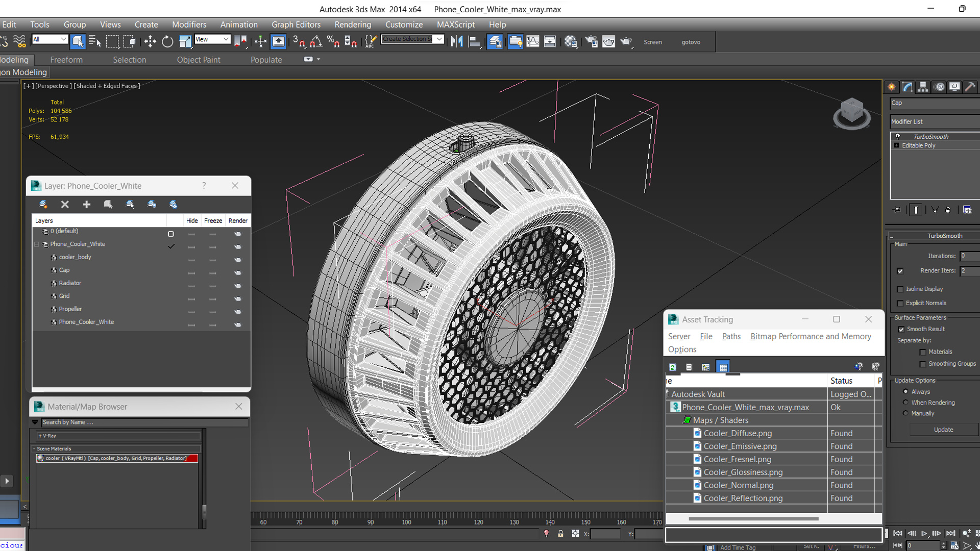Switch to the Freeform ribbon tab
980x551 pixels.
click(x=66, y=60)
